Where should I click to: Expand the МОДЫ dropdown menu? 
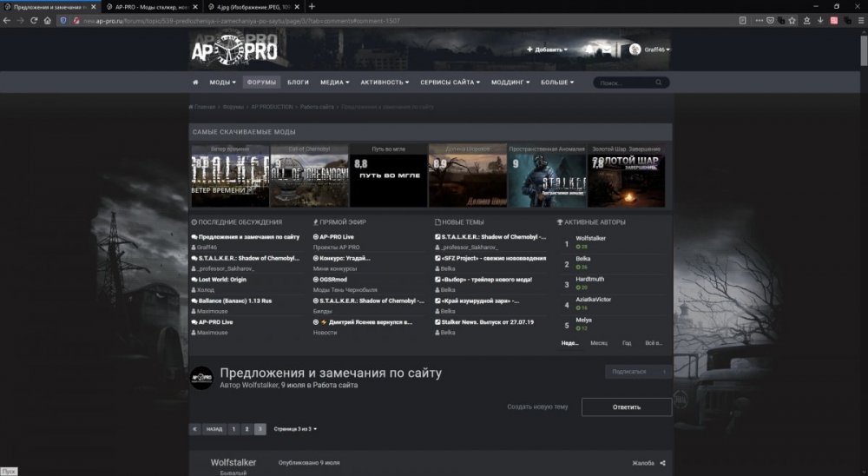pos(222,83)
